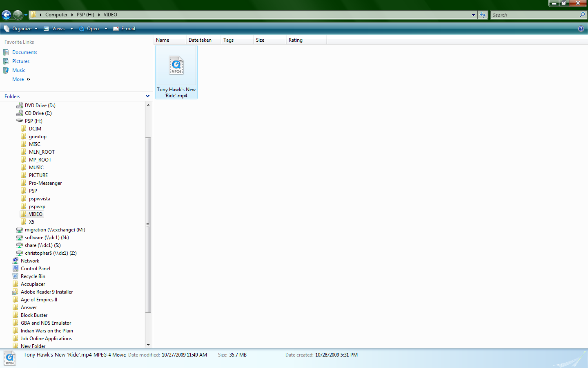Select the MISC folder icon
Image resolution: width=588 pixels, height=368 pixels.
click(24, 144)
